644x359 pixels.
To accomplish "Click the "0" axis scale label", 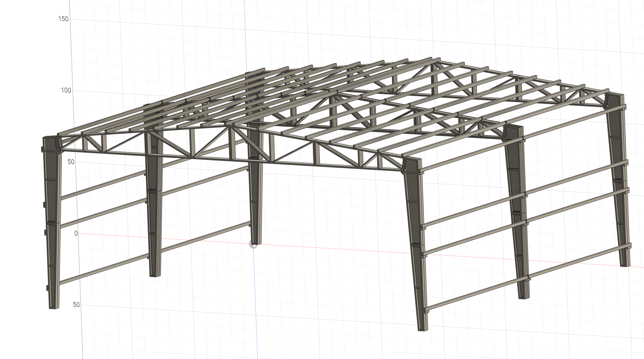I will (76, 233).
